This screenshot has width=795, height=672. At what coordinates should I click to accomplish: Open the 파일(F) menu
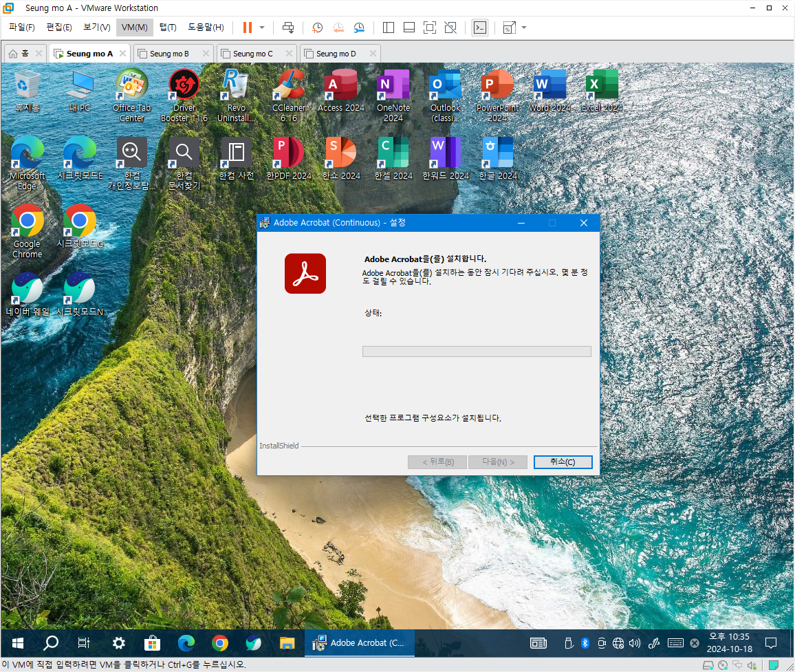(22, 28)
